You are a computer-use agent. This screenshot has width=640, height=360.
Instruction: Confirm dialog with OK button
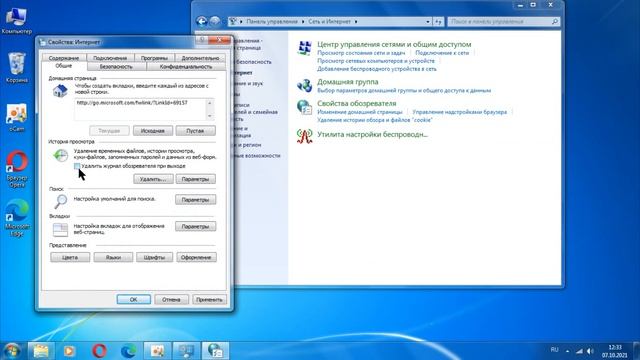tap(133, 300)
